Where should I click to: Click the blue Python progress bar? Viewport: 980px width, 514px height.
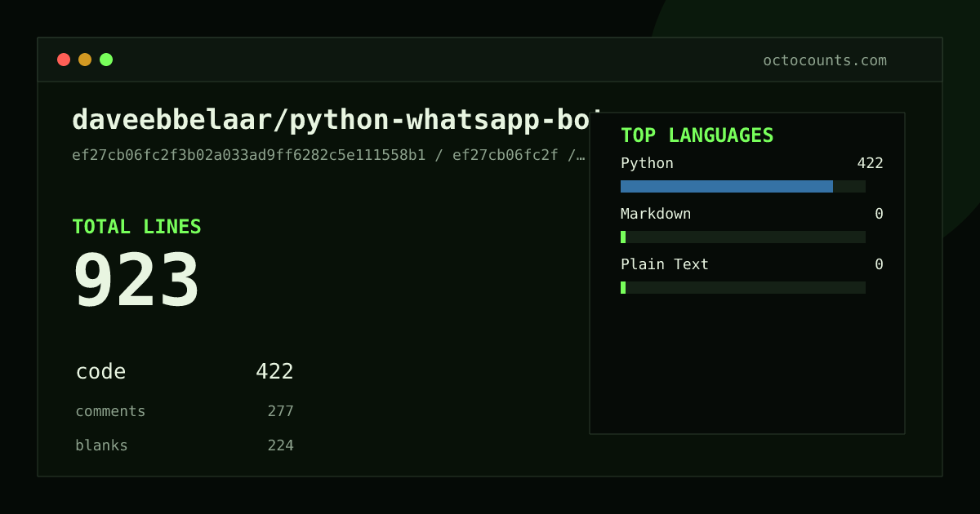tap(727, 186)
